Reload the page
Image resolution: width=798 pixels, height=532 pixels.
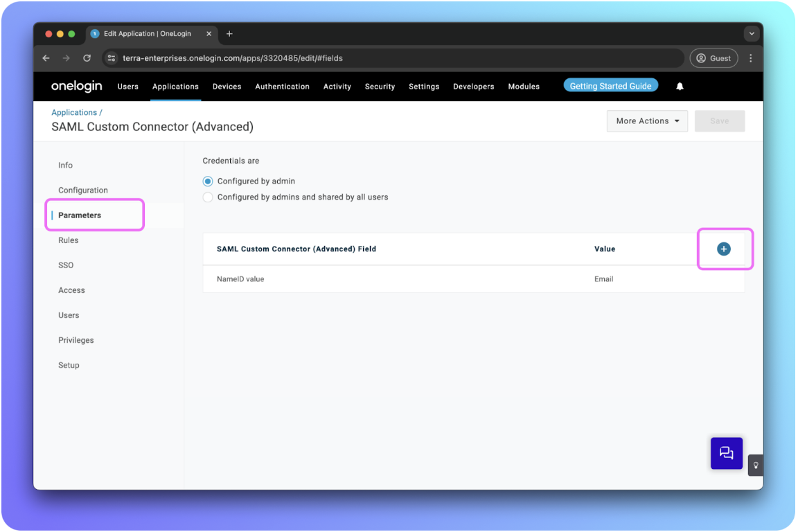(87, 58)
